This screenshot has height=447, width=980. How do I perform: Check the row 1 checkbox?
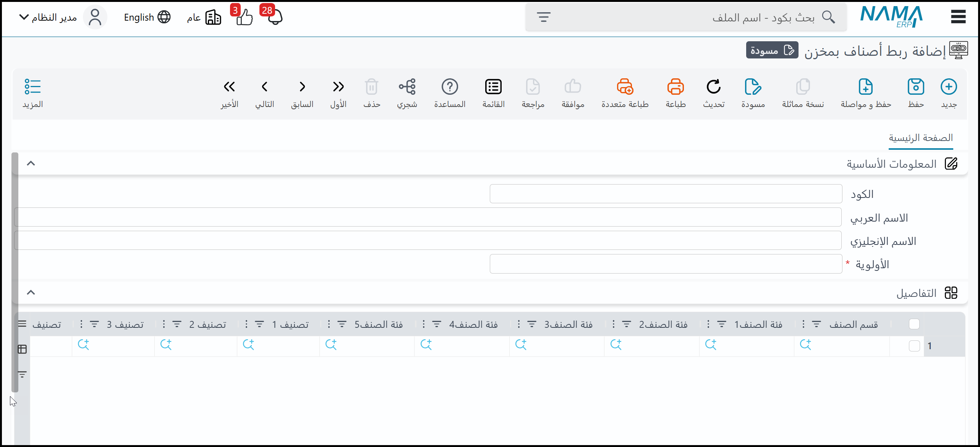[x=914, y=346]
